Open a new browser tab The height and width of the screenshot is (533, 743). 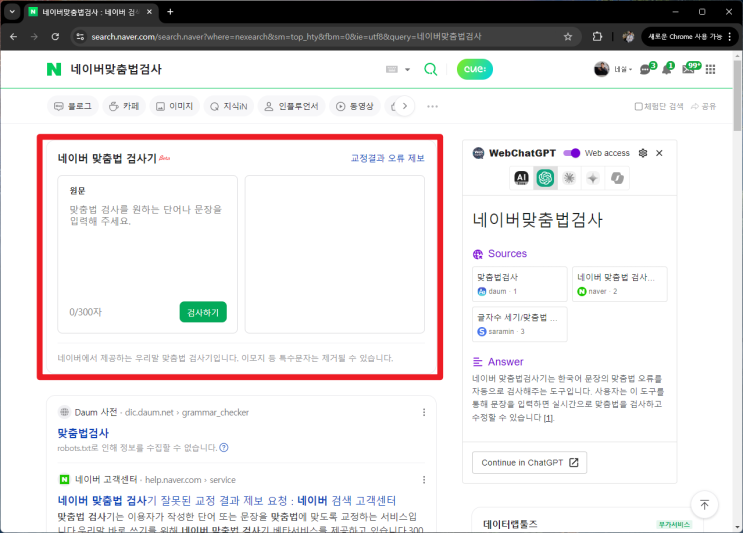click(x=170, y=12)
